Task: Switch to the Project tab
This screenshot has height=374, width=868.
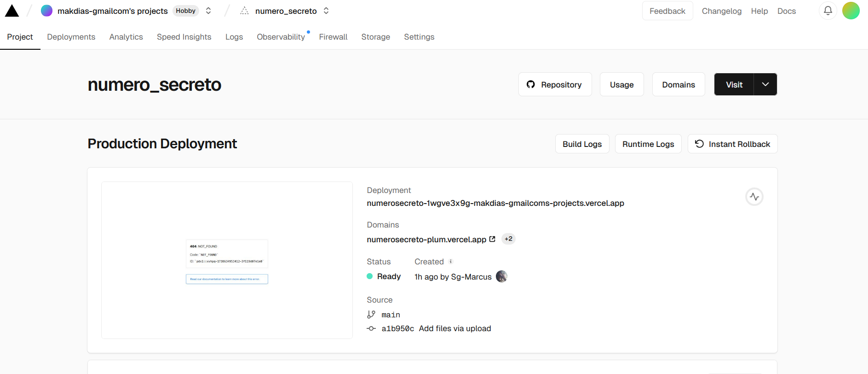Action: coord(20,37)
